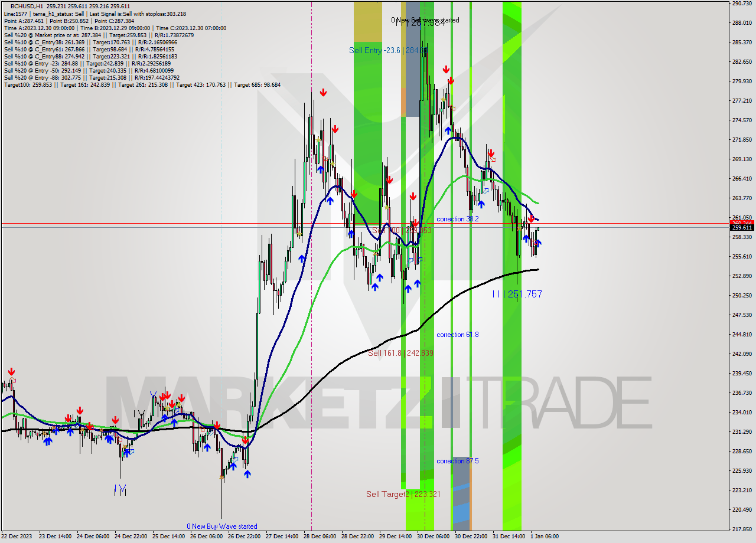
Task: Click the '0 New Buy Wave started' label
Action: 222,526
